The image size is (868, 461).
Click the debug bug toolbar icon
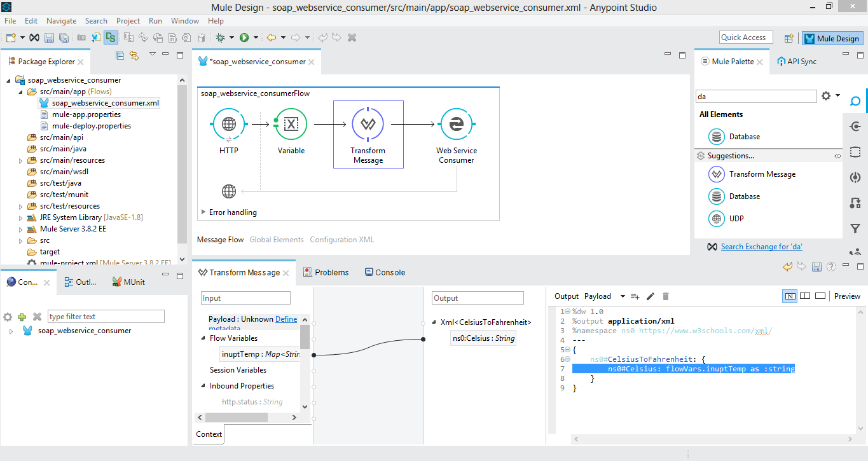[221, 38]
